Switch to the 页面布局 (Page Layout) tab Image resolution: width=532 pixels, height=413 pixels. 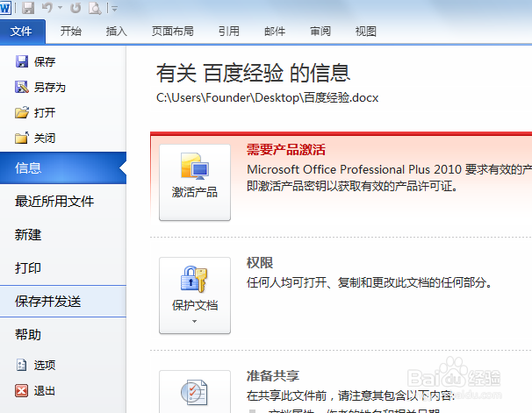(173, 32)
